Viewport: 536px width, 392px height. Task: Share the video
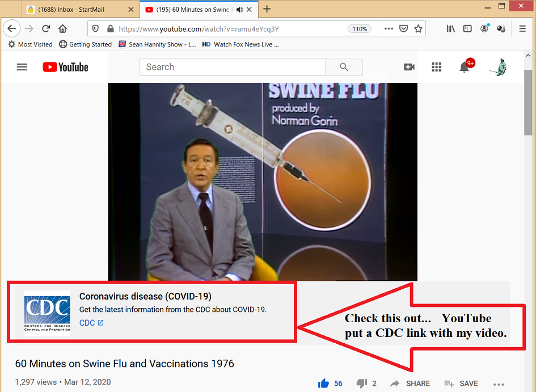410,383
